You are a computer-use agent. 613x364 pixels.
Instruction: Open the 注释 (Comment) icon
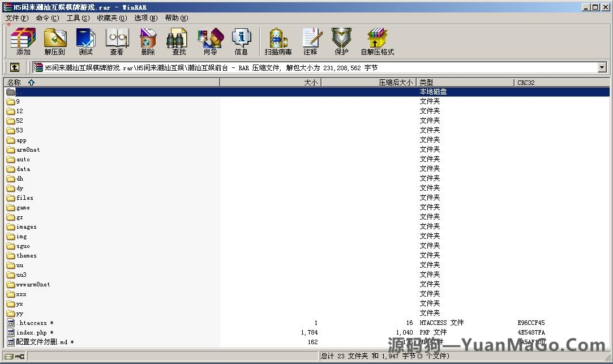coord(312,41)
